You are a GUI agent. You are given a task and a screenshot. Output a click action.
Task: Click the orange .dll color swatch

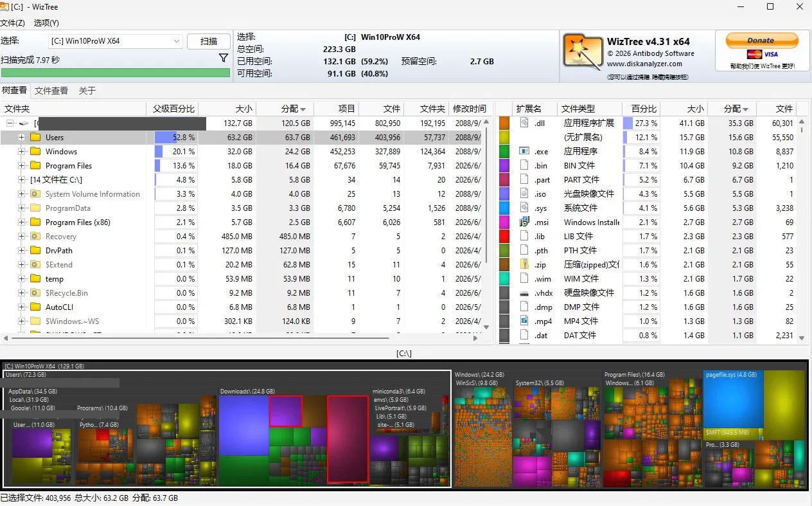pos(504,123)
